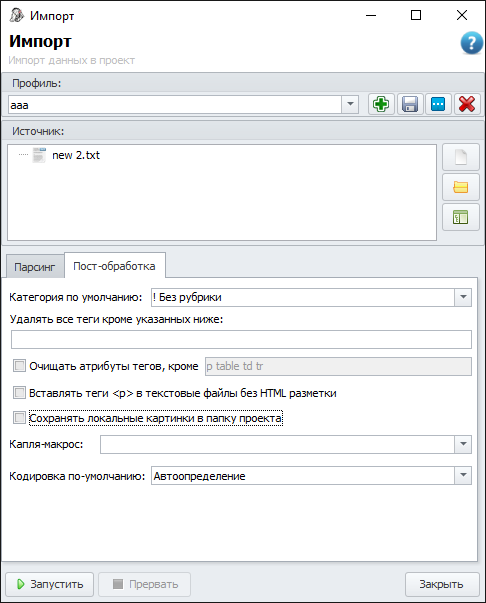Screen dimensions: 486x603
Task: Add file source using blank page icon
Action: [x=461, y=157]
